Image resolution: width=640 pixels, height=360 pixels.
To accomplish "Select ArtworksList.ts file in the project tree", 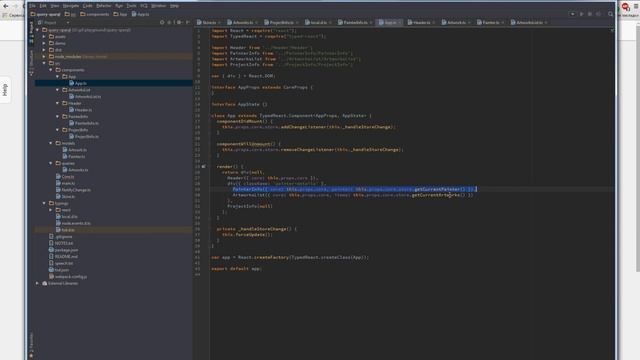I will pyautogui.click(x=85, y=97).
